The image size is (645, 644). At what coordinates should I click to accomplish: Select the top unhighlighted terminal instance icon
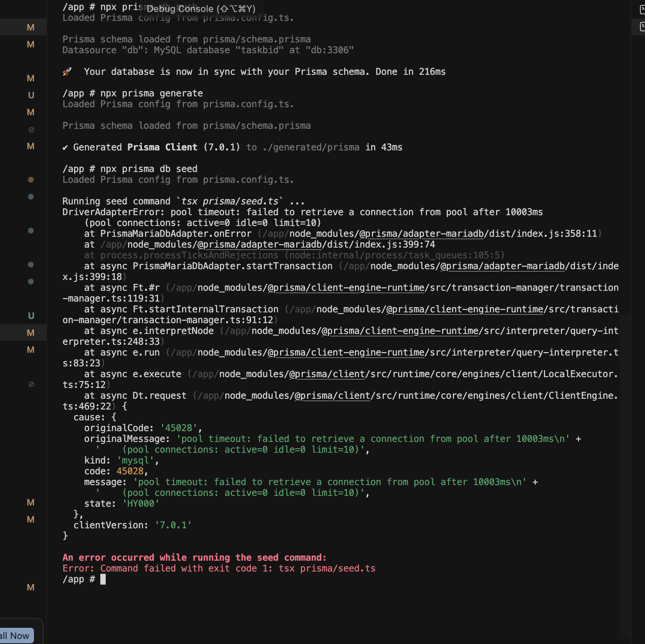[x=642, y=10]
